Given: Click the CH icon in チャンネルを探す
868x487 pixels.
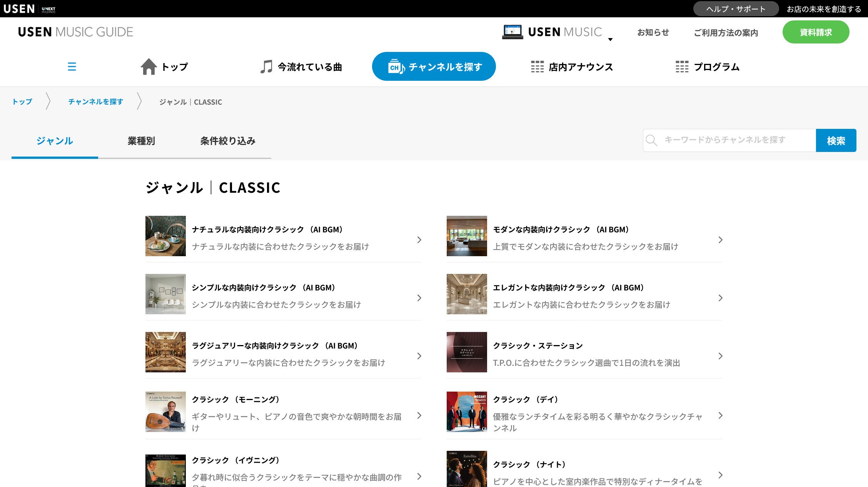Looking at the screenshot, I should [396, 67].
